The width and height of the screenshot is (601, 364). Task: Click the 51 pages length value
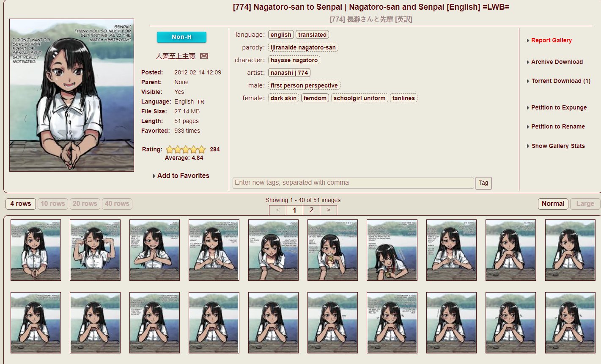[187, 121]
